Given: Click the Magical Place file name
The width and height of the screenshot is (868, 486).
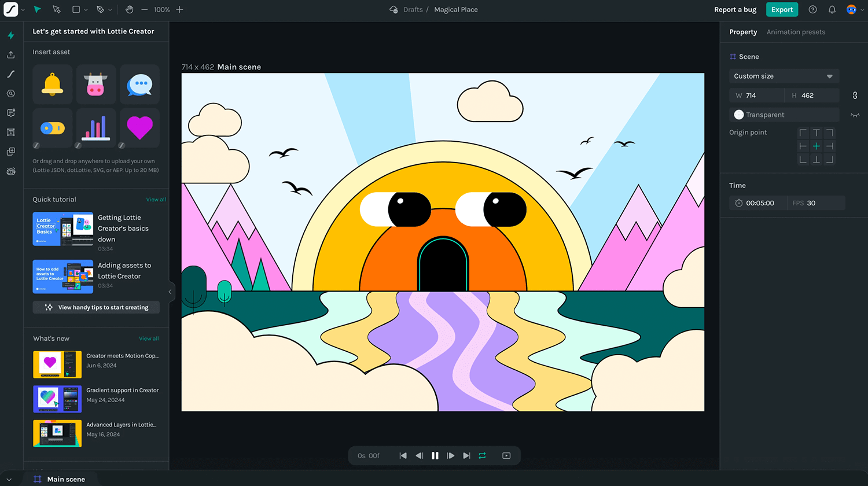Looking at the screenshot, I should [x=456, y=9].
